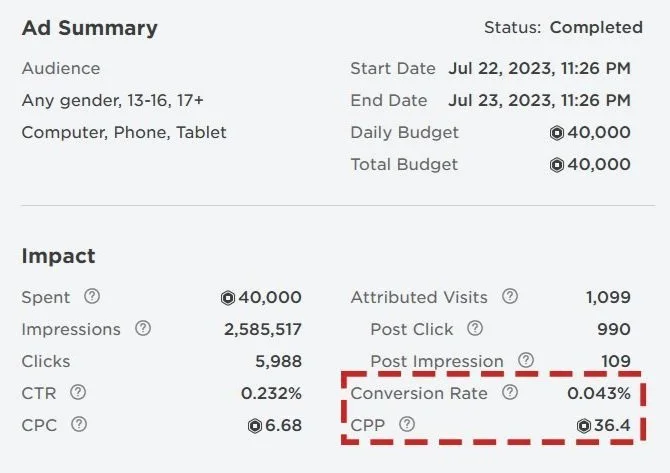The width and height of the screenshot is (670, 473).
Task: Click the Completed status text
Action: point(596,27)
